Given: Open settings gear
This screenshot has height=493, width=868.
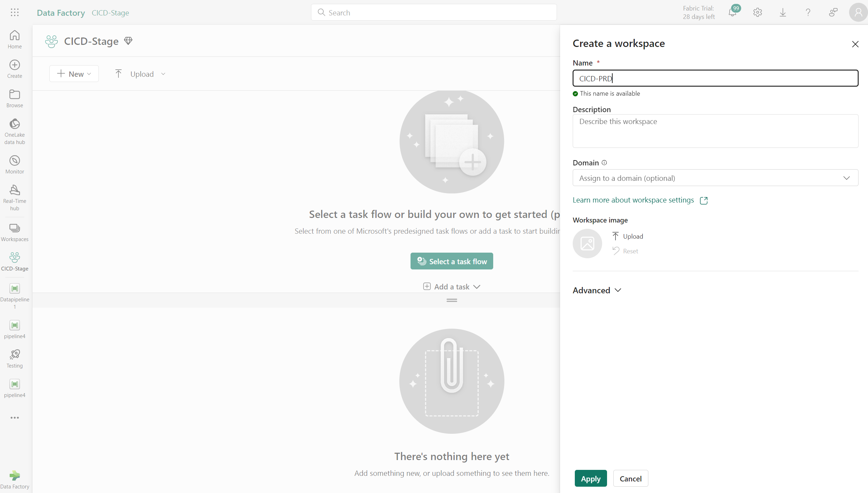Looking at the screenshot, I should click(758, 13).
